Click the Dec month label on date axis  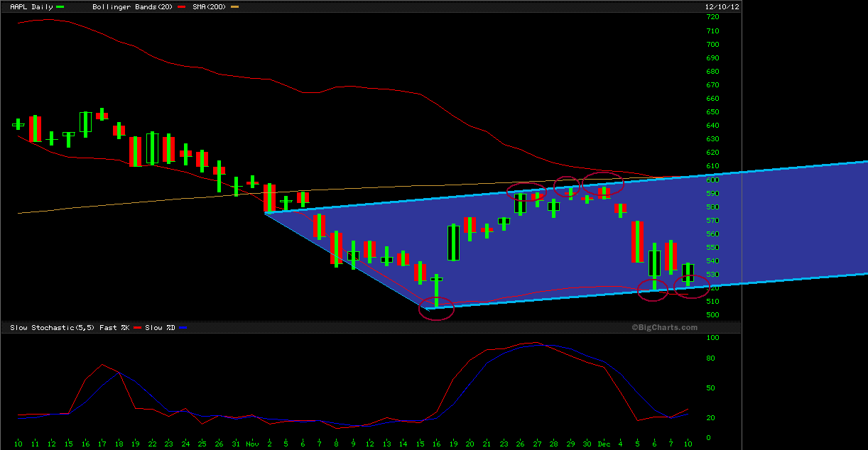click(604, 444)
